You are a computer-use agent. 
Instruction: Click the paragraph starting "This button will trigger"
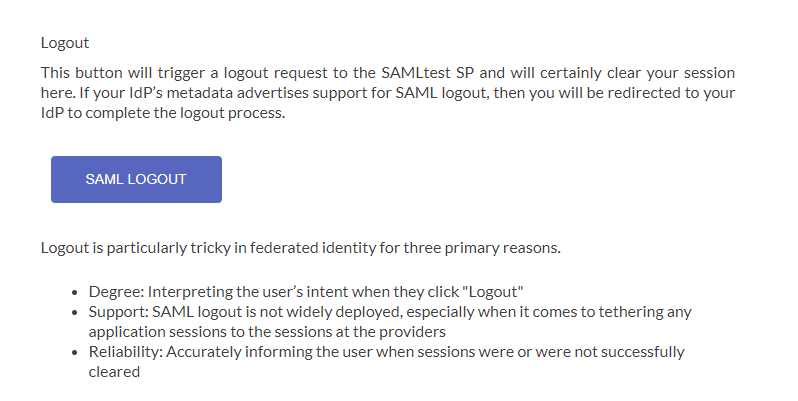coord(388,93)
